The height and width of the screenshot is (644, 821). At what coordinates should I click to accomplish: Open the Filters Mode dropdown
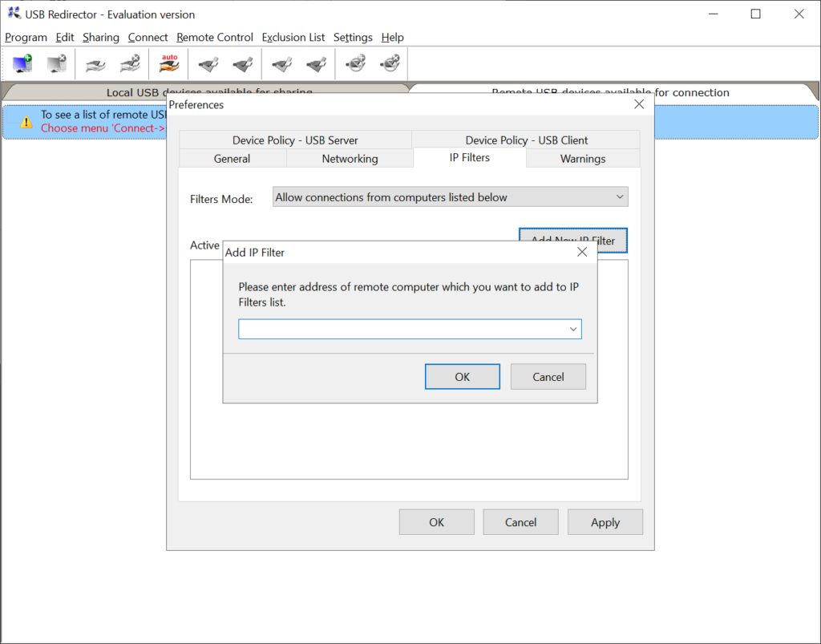pos(451,196)
